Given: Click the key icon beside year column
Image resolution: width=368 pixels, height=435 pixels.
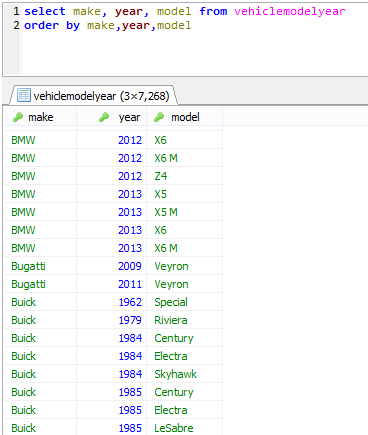Looking at the screenshot, I should click(x=104, y=117).
